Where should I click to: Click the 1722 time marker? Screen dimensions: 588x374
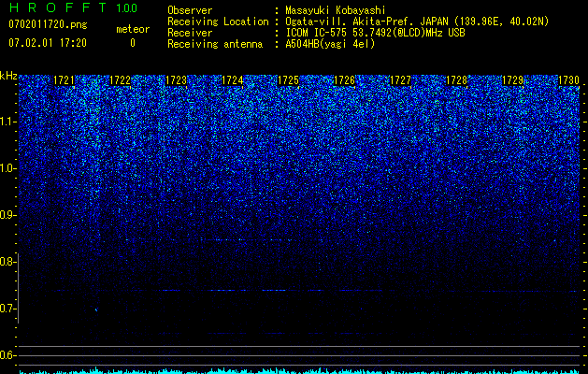click(x=120, y=80)
